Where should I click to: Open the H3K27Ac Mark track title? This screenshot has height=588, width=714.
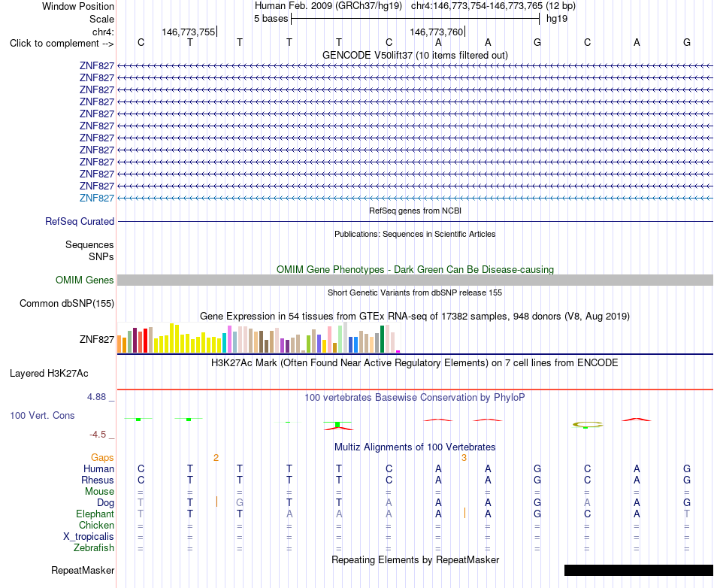click(x=415, y=363)
